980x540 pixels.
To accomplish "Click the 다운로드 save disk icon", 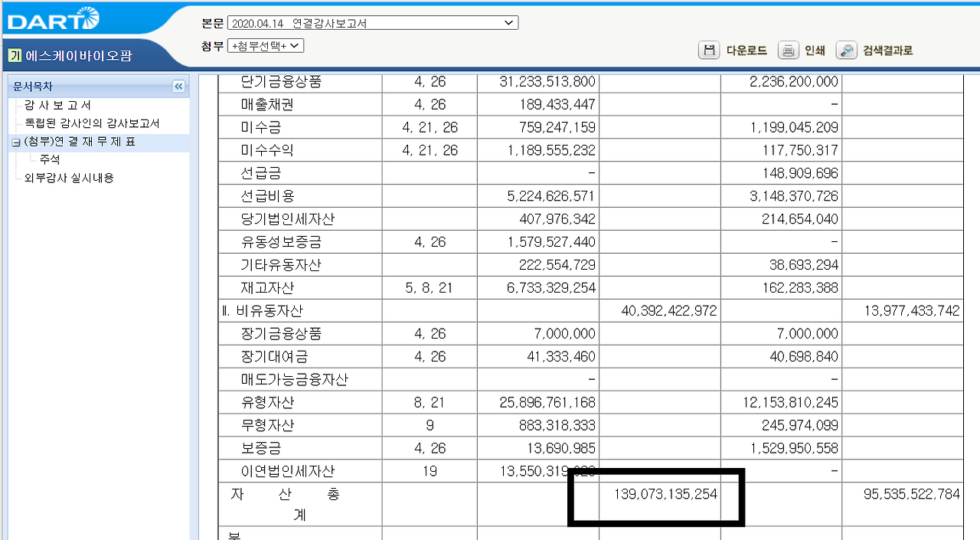I will click(x=709, y=50).
